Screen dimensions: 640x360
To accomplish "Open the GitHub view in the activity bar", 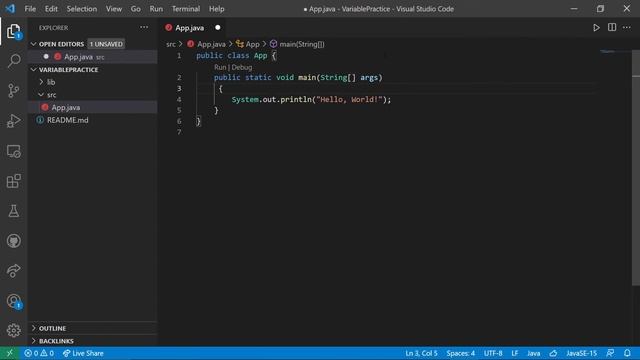I will click(x=13, y=241).
